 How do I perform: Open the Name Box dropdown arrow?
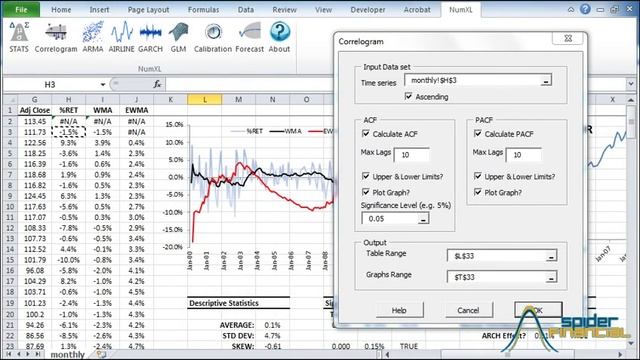103,84
